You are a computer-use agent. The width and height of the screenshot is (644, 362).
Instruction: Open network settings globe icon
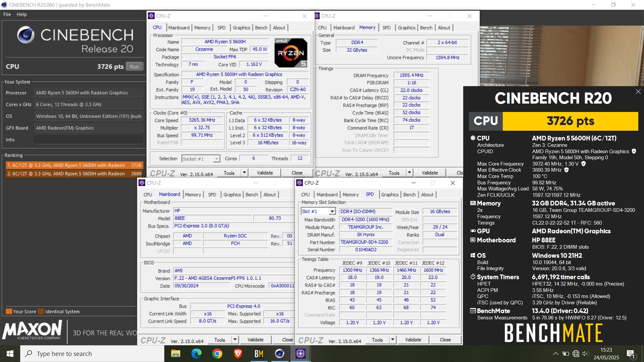click(576, 354)
